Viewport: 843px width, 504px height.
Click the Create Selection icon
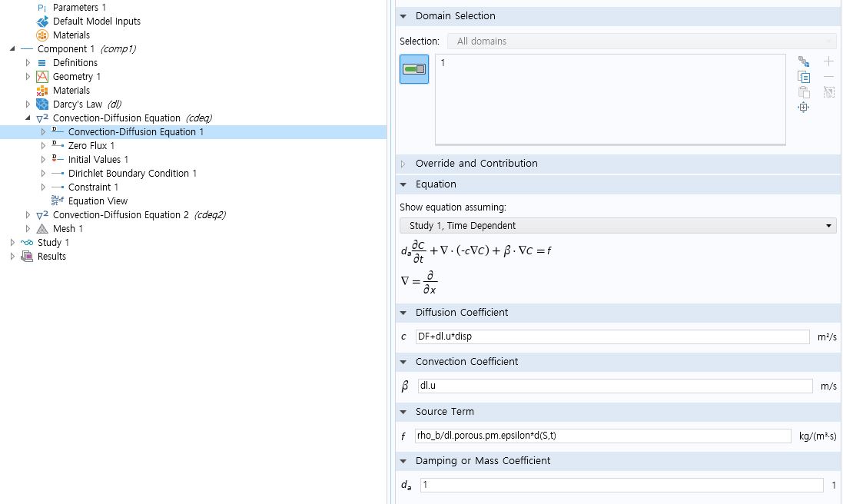pos(804,61)
